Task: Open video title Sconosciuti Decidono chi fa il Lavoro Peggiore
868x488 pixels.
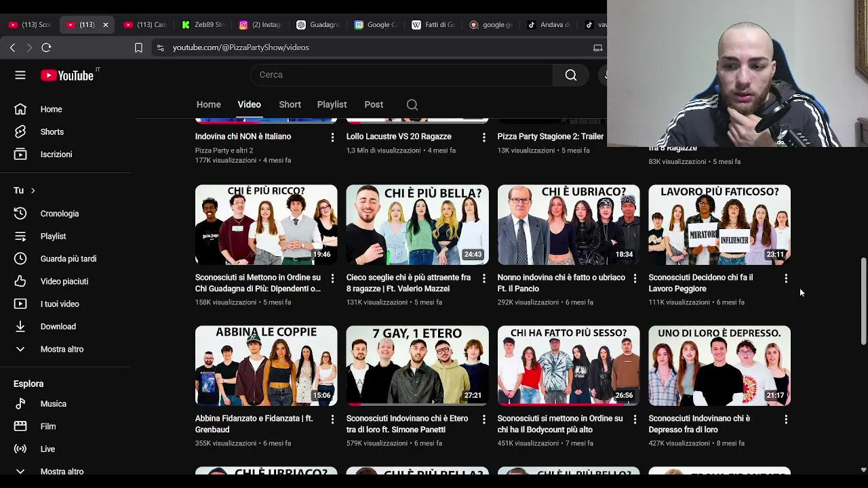Action: (x=701, y=283)
